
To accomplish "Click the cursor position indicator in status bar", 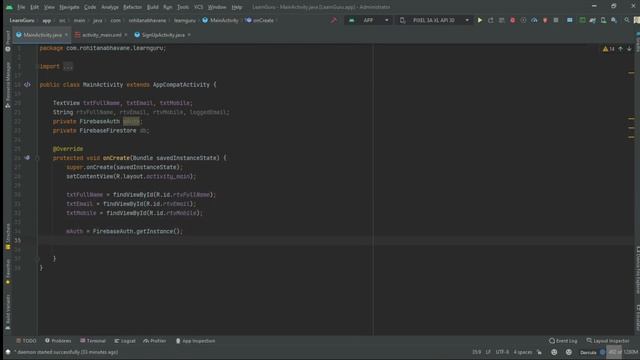I will coord(476,352).
